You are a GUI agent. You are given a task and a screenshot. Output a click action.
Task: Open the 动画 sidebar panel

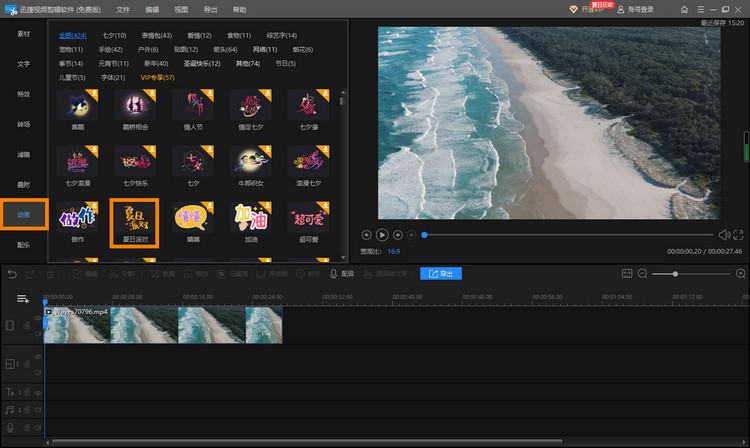23,215
